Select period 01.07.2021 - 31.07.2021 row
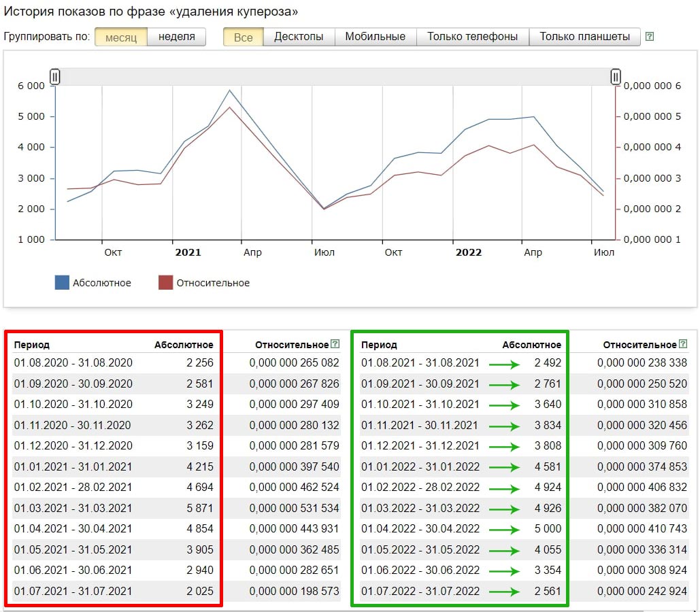Viewport: 700px width, 612px height. click(x=177, y=591)
